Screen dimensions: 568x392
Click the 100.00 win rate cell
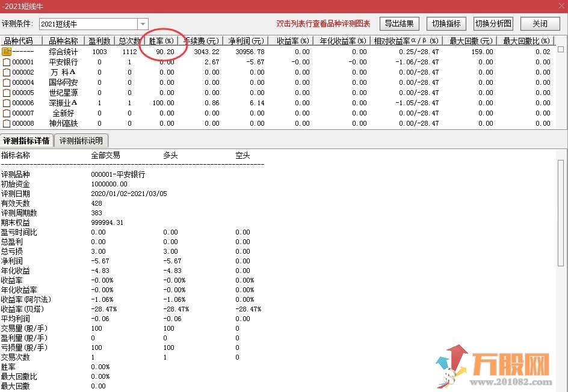click(x=164, y=103)
